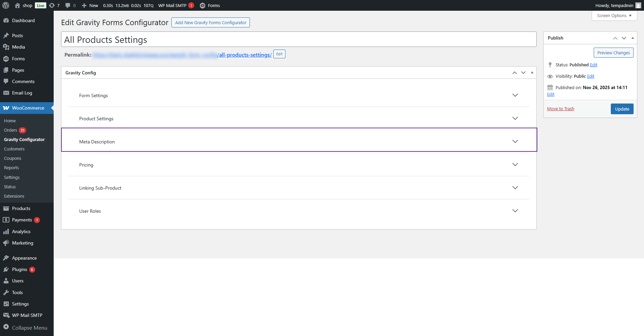The width and height of the screenshot is (644, 336).
Task: Click the Plugins plug icon
Action: 6,269
